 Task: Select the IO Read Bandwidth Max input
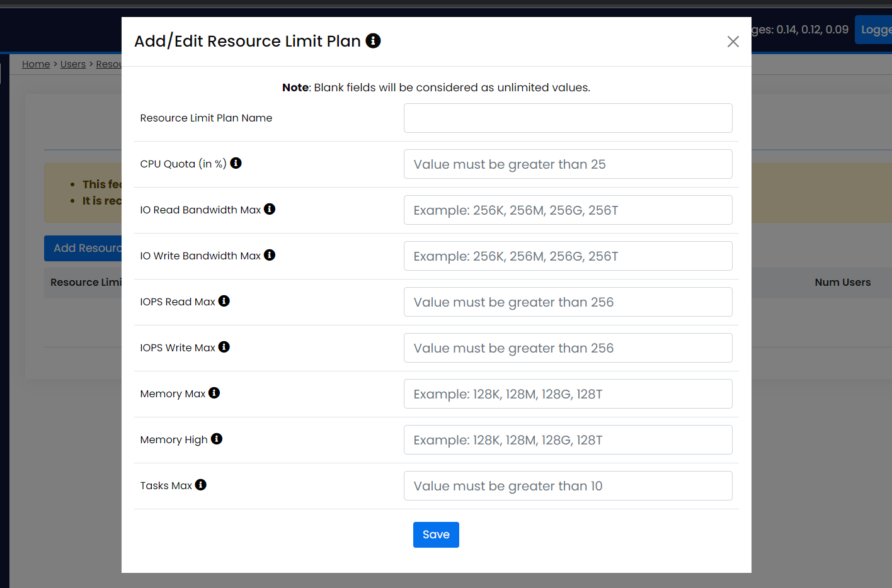point(568,210)
